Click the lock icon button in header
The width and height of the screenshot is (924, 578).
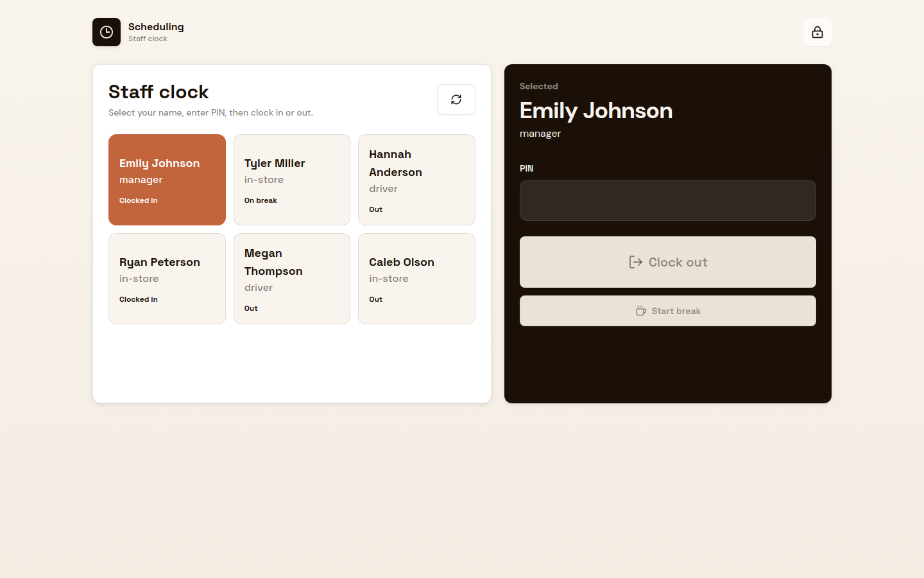click(817, 32)
